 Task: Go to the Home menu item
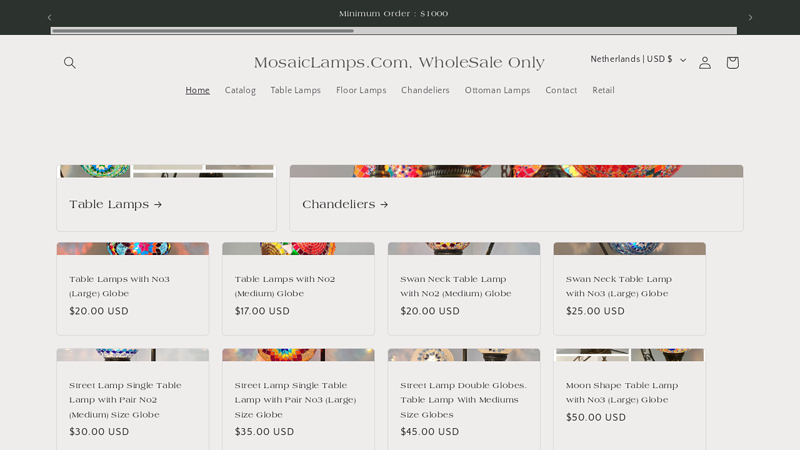pos(197,90)
